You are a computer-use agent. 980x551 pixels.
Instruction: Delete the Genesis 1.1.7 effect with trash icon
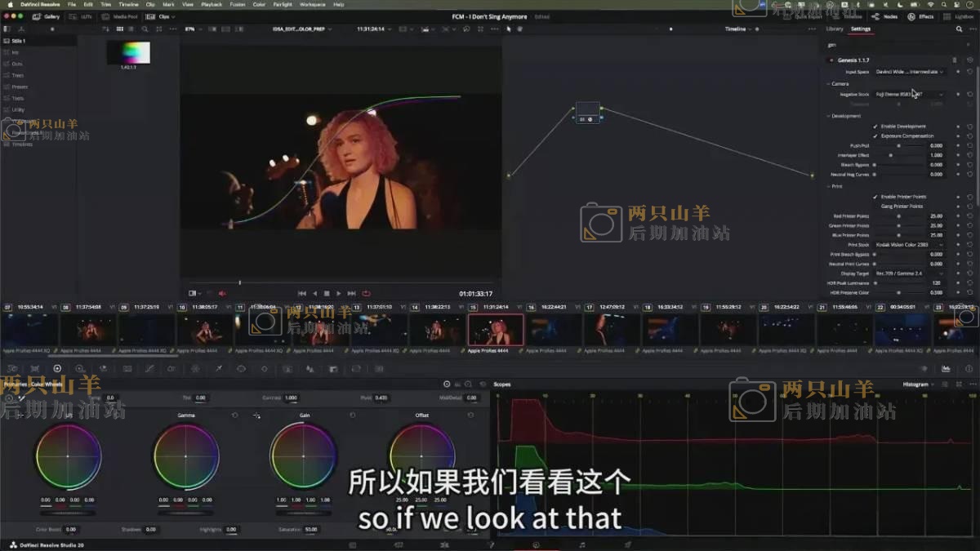click(x=954, y=60)
